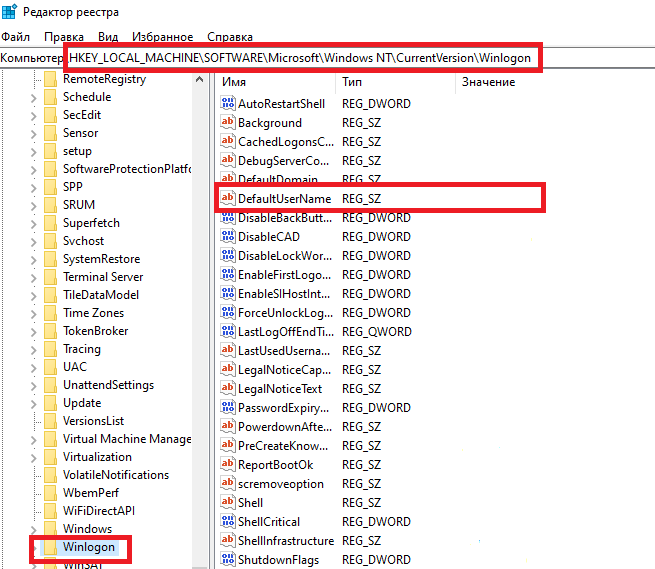Open the Справка menu

(230, 37)
